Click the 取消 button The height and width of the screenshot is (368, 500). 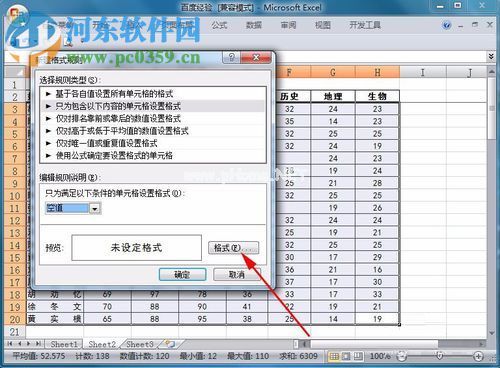[237, 275]
